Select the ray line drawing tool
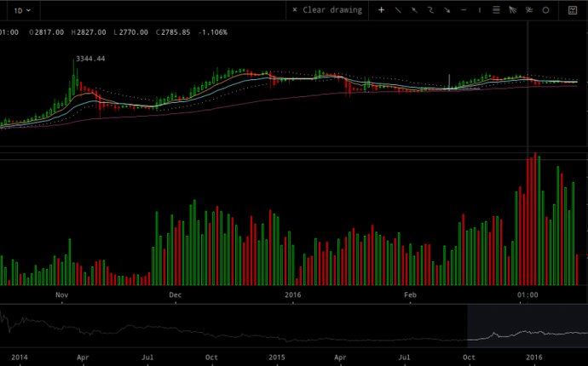588x366 pixels. point(414,10)
